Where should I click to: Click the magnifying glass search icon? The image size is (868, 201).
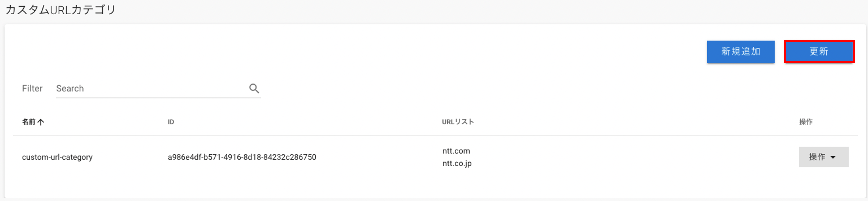[x=254, y=88]
